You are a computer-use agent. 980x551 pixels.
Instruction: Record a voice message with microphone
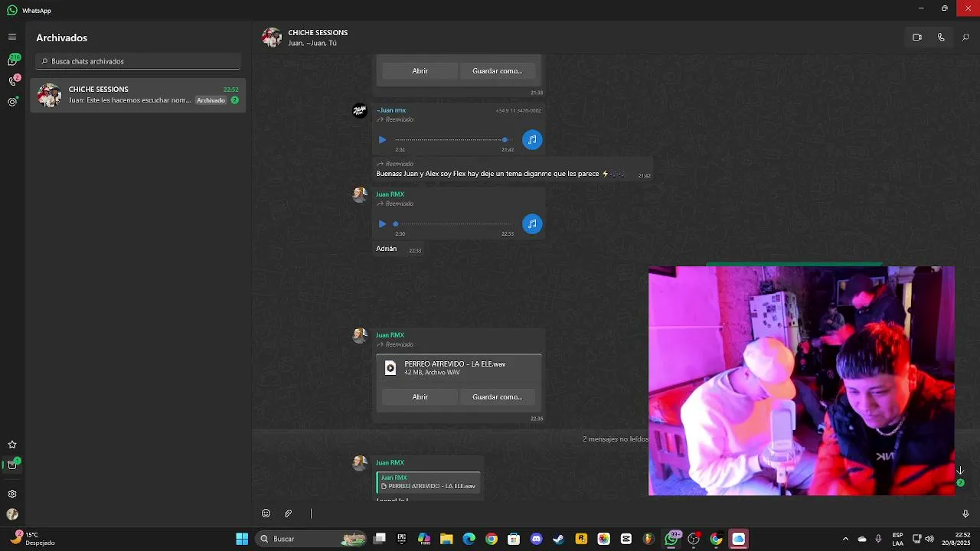965,514
